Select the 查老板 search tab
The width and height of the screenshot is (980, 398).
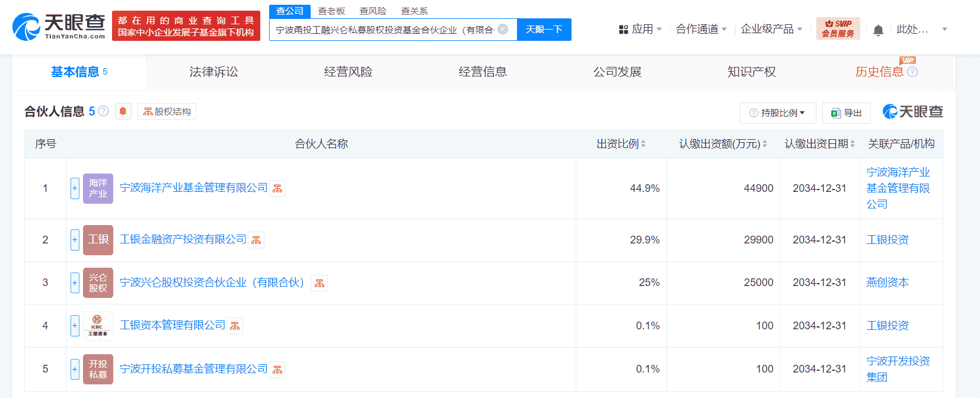coord(331,11)
